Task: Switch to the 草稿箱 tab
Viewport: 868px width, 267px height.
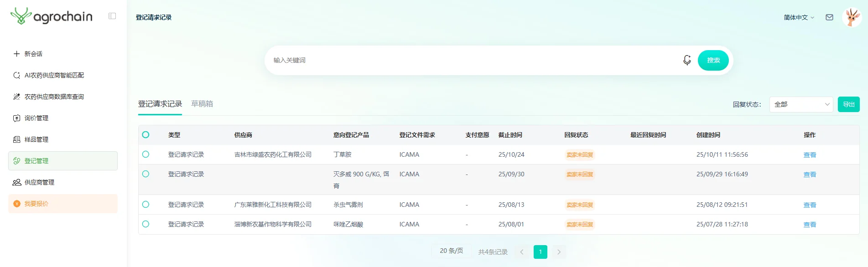Action: tap(202, 104)
